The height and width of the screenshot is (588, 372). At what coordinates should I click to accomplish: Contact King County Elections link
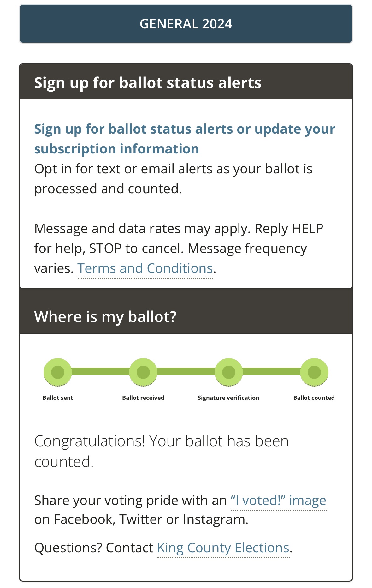223,548
